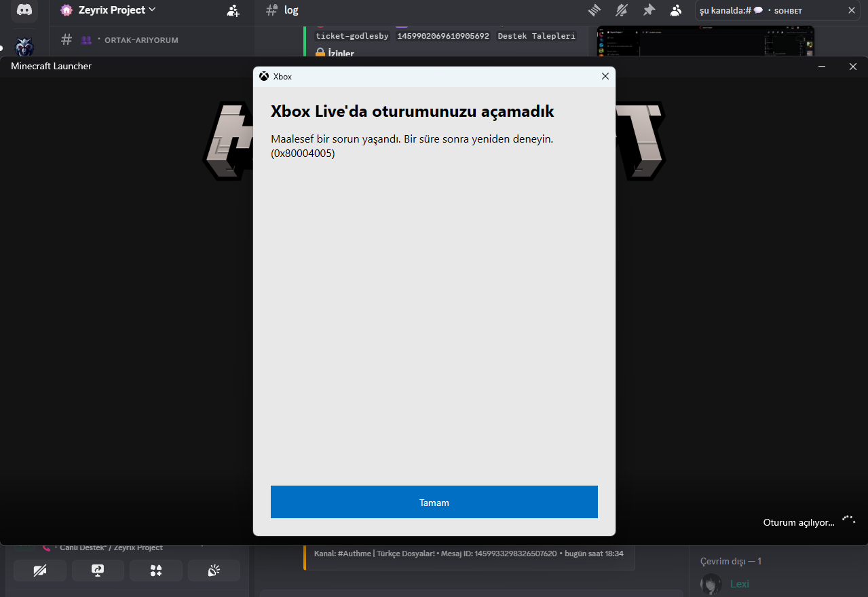The image size is (868, 597).
Task: Click the Destek Talepleri code text
Action: [536, 36]
